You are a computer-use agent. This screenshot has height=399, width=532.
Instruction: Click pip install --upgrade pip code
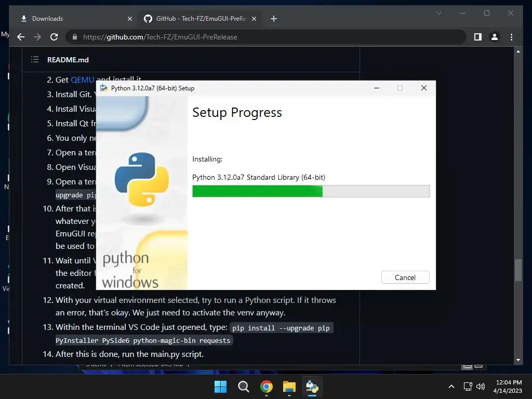pos(281,328)
